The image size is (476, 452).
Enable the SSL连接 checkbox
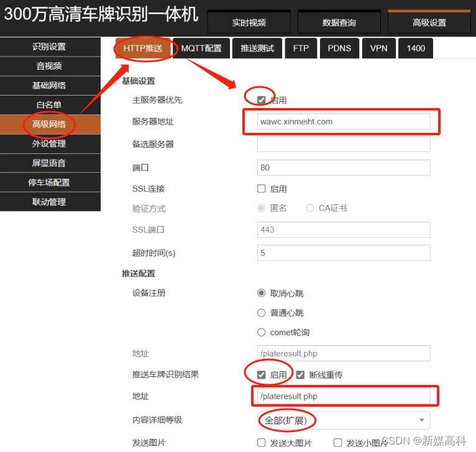point(262,189)
